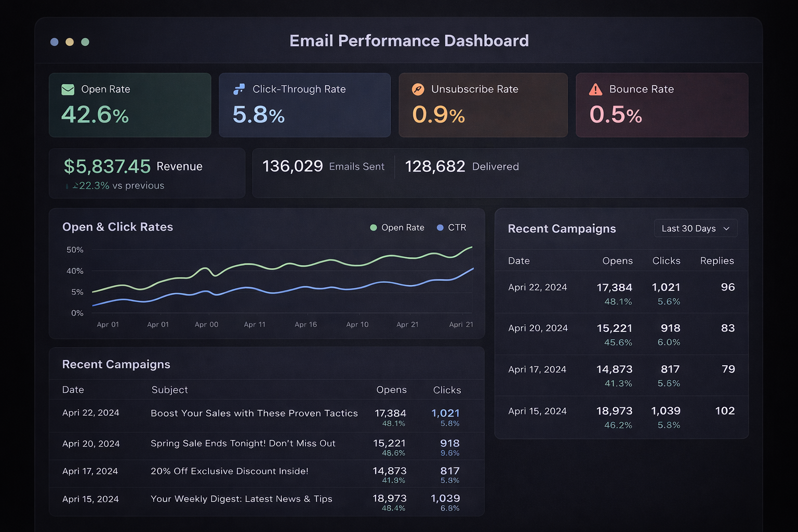
Task: Click the green Open Rate legend dot
Action: pos(373,228)
